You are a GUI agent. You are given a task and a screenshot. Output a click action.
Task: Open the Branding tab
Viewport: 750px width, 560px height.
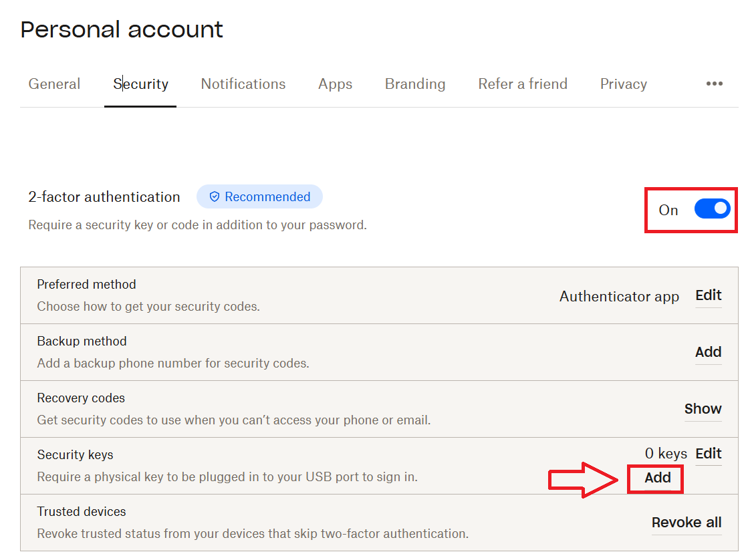point(415,84)
